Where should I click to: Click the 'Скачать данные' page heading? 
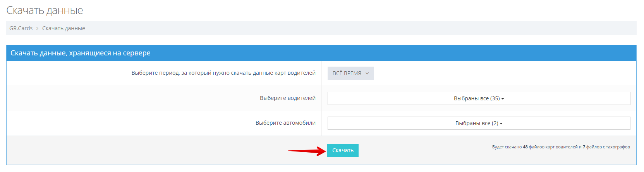(45, 10)
